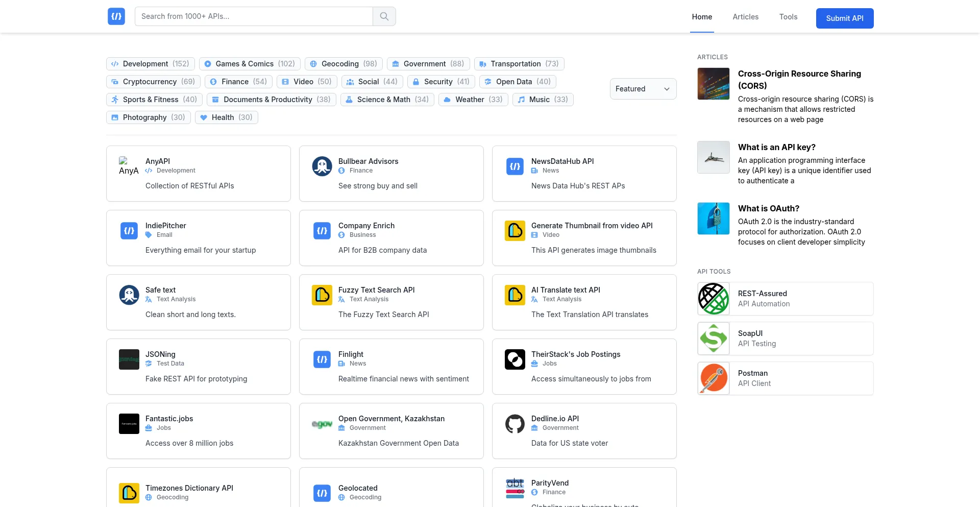
Task: Click the Dedline.io GitHub cat icon
Action: [x=514, y=424]
